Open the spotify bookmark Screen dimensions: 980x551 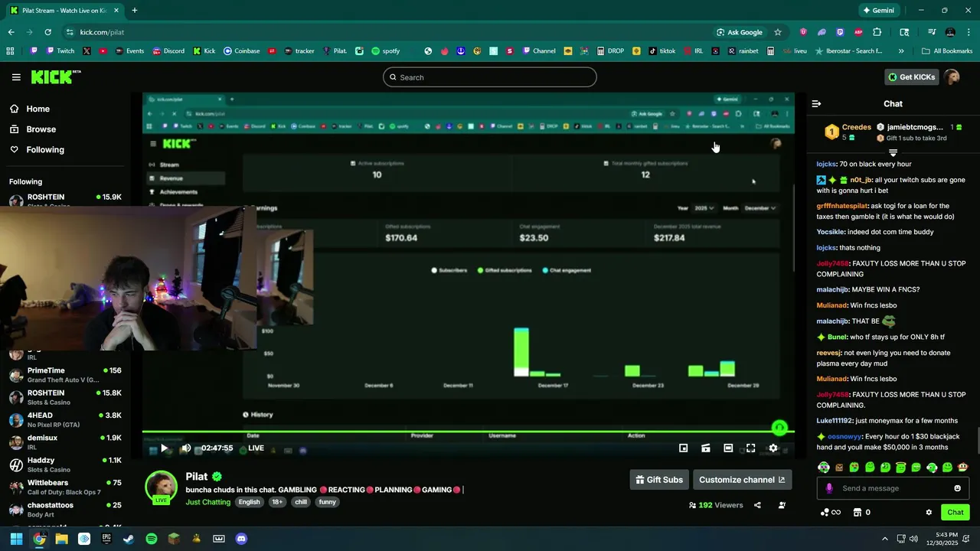click(386, 51)
